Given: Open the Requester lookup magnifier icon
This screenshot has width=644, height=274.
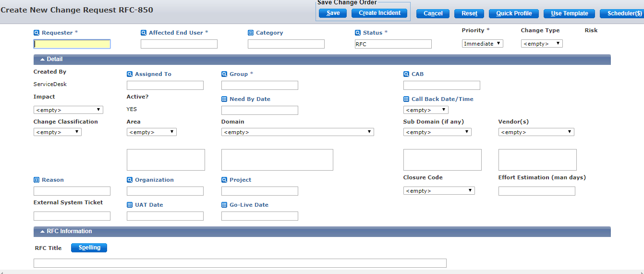Looking at the screenshot, I should 36,33.
